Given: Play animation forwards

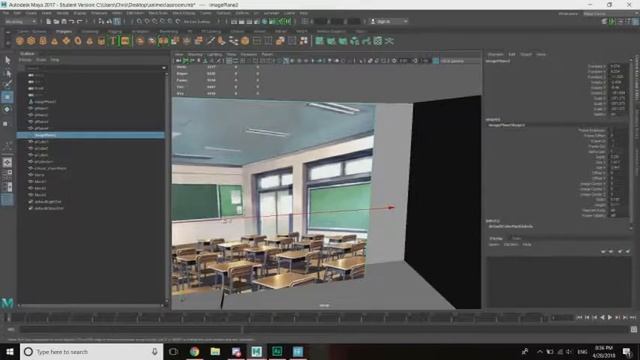Looking at the screenshot, I should coord(610,318).
